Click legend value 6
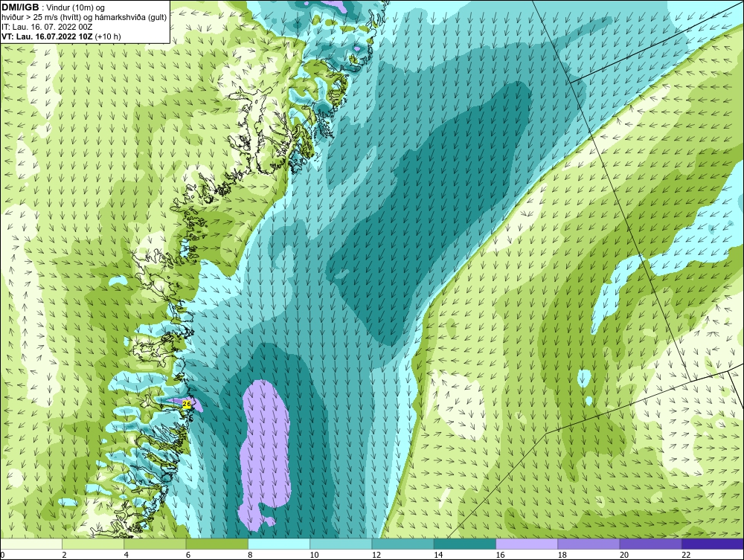744x560 pixels. pos(188,555)
